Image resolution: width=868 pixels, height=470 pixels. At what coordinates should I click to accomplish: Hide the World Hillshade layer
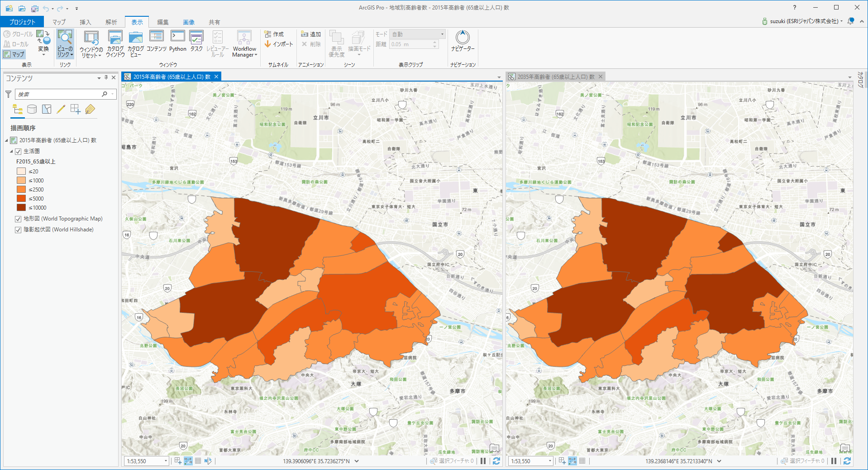19,230
